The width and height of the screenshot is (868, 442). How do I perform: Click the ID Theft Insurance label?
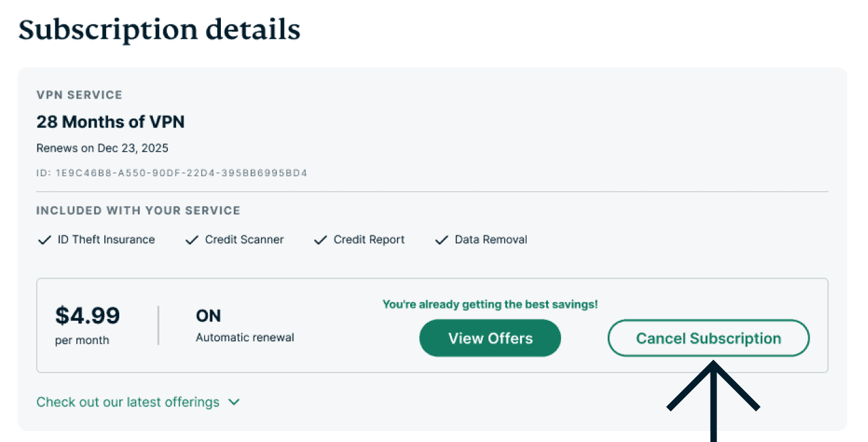pos(106,240)
